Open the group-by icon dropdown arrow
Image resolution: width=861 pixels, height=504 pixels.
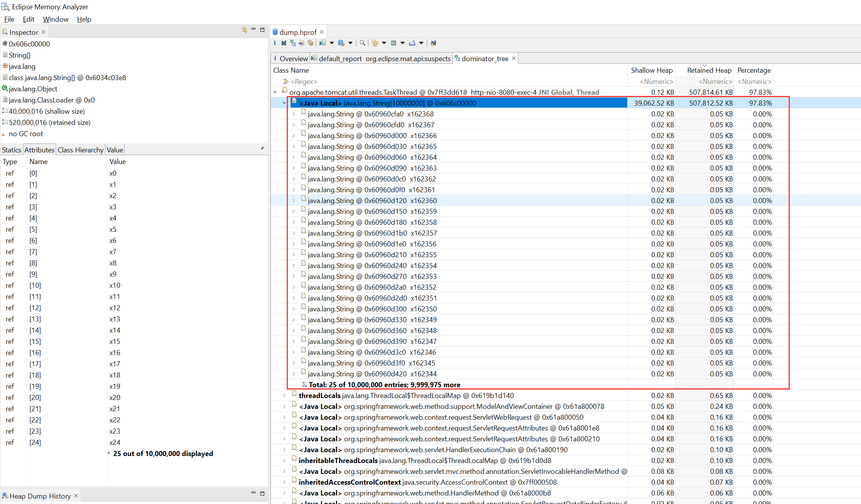point(384,43)
